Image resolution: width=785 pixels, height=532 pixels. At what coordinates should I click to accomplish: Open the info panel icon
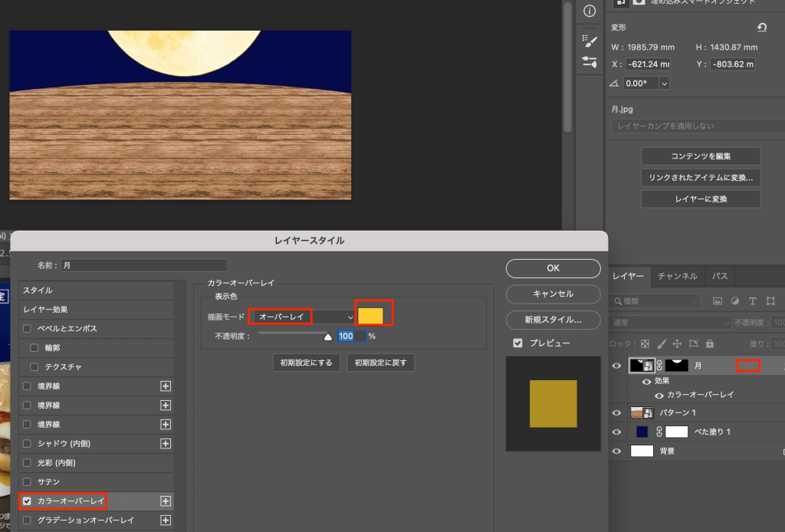pyautogui.click(x=590, y=11)
